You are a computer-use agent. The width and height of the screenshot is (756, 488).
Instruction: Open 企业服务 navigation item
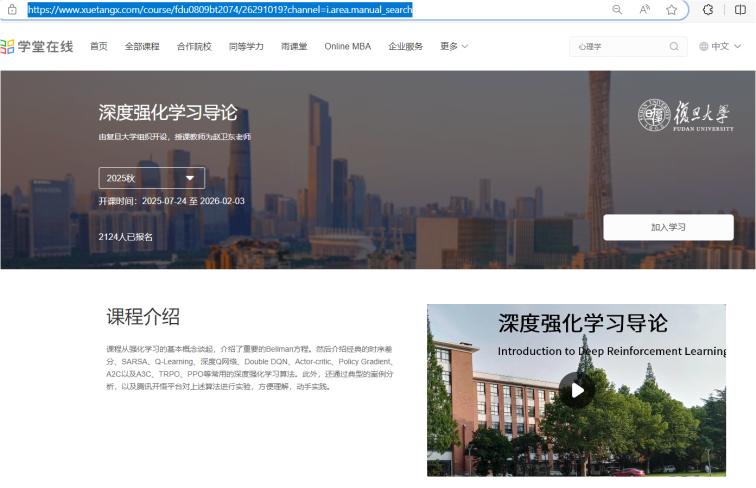click(x=405, y=46)
